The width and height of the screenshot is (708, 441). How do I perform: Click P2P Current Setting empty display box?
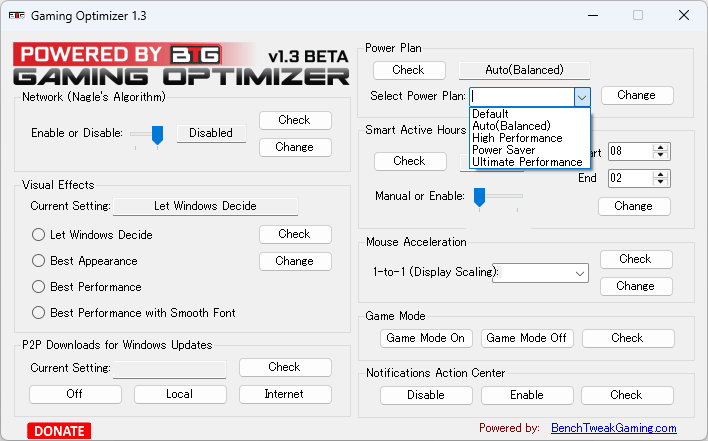tap(169, 369)
